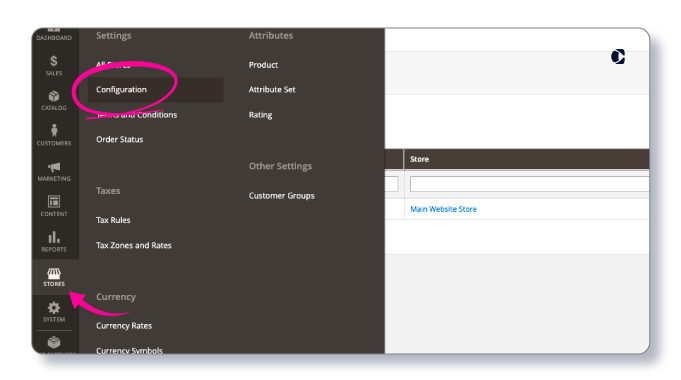Screen dimensions: 681x380
Task: Open Customer Groups menu item
Action: [281, 196]
